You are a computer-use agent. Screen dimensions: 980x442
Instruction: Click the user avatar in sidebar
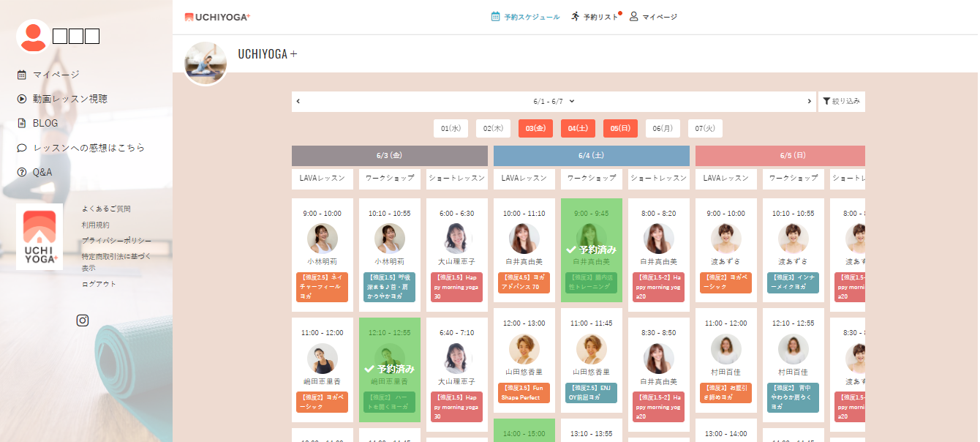pos(33,37)
